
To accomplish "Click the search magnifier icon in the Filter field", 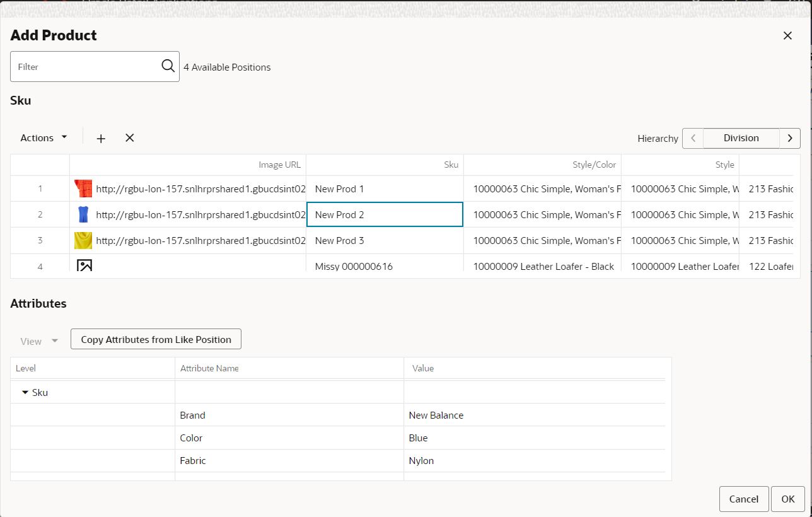I will click(168, 66).
